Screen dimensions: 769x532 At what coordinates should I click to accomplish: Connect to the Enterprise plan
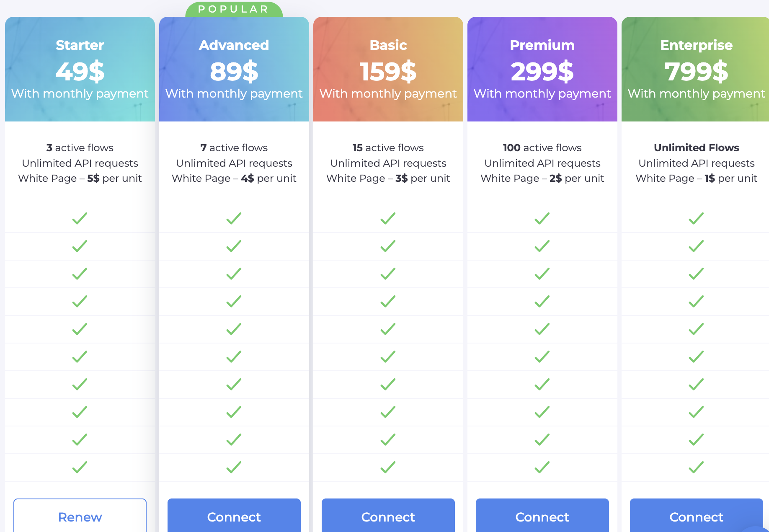point(696,517)
